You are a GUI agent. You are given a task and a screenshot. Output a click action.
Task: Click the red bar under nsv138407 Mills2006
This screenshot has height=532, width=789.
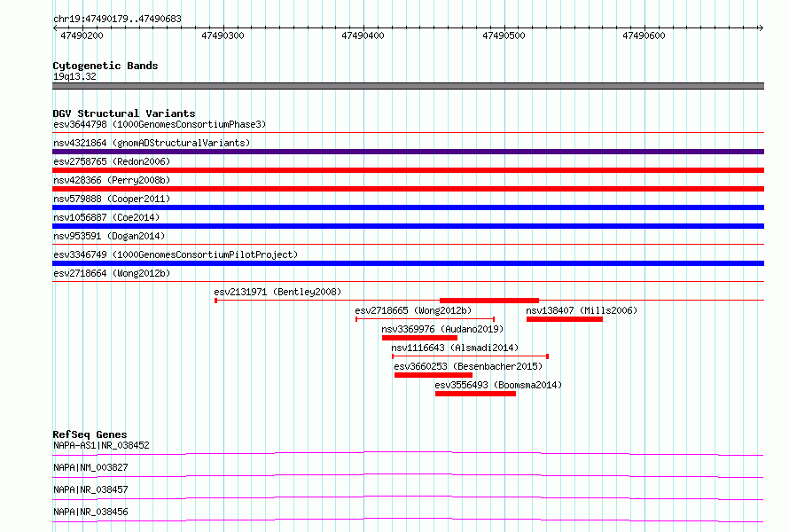click(565, 319)
